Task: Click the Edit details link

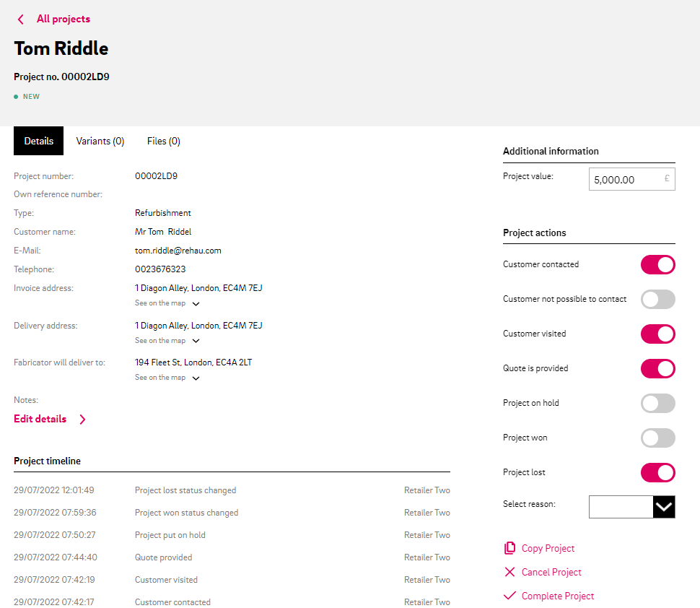Action: [x=40, y=419]
